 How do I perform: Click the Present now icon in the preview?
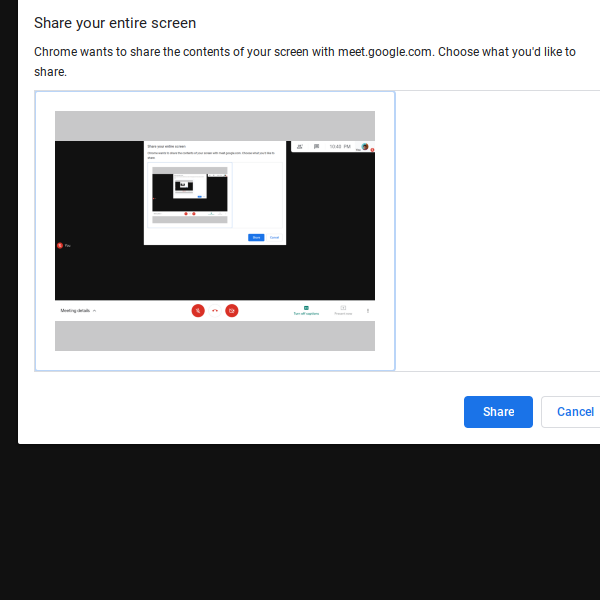(343, 311)
